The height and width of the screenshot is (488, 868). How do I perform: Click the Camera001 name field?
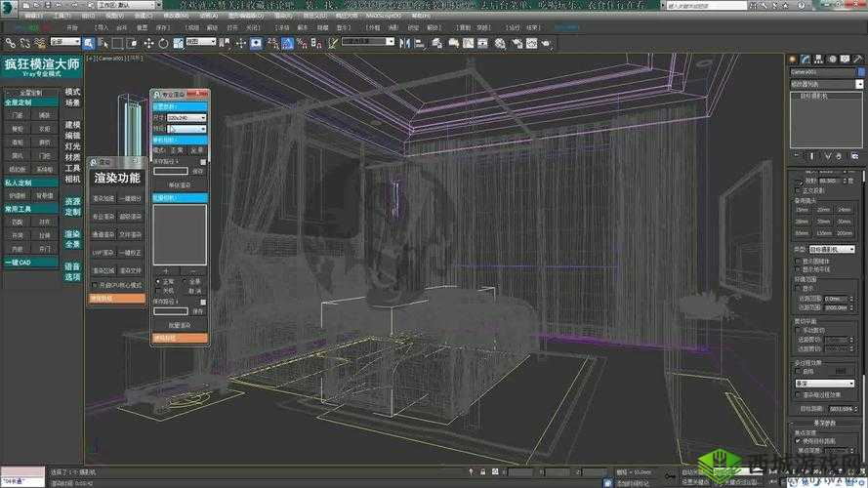coord(823,72)
